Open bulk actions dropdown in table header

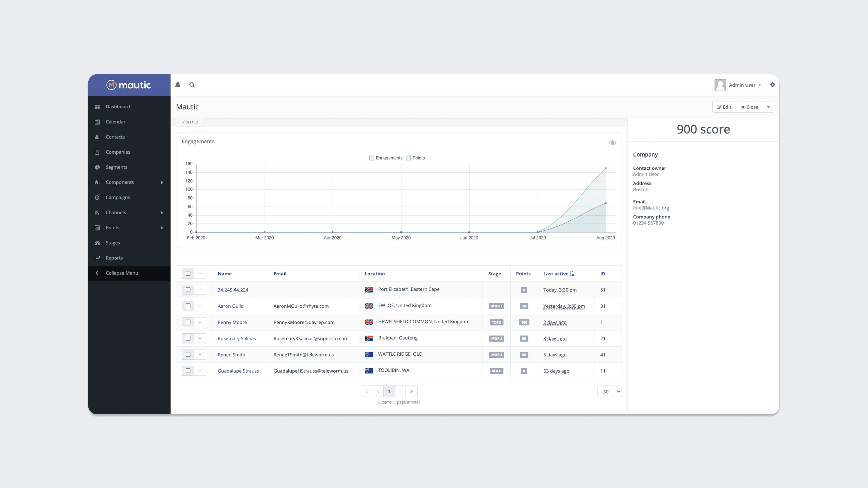(200, 273)
